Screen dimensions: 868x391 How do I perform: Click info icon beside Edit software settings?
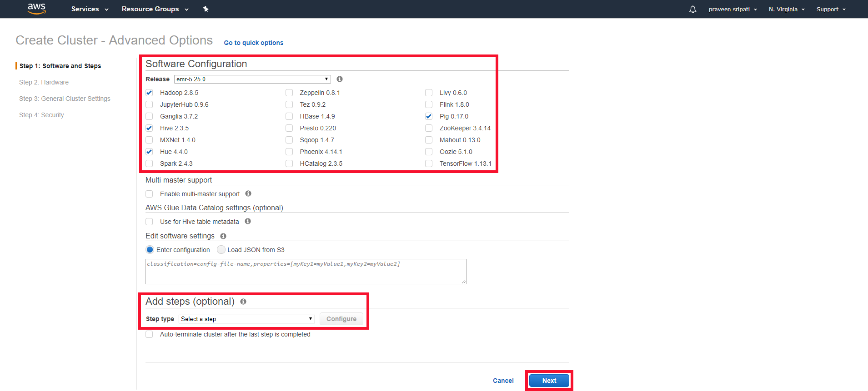point(223,236)
